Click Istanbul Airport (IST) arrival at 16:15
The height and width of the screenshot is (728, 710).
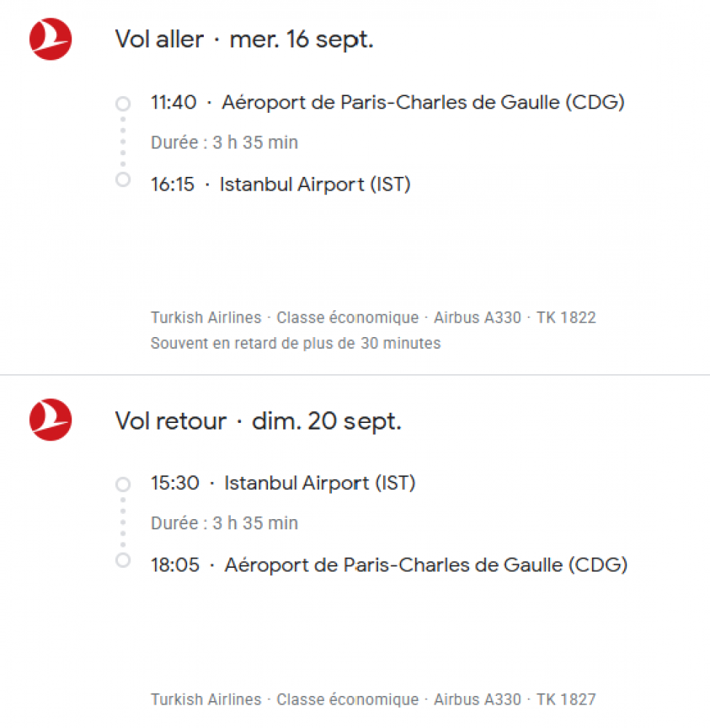coord(315,185)
